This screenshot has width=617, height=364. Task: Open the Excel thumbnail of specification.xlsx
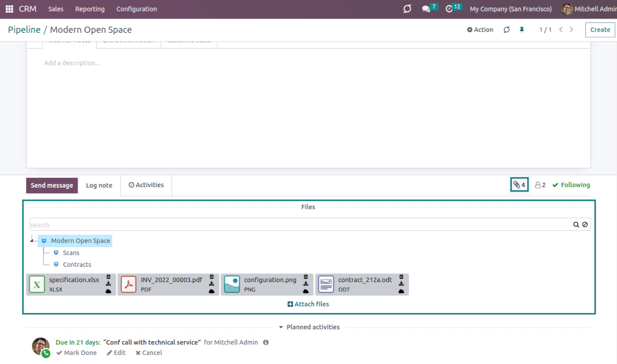(37, 284)
